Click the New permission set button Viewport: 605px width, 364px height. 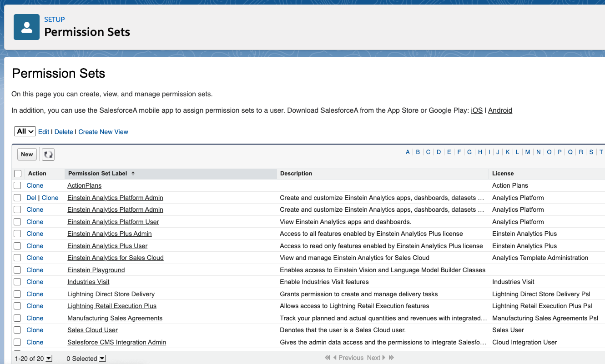click(x=27, y=155)
